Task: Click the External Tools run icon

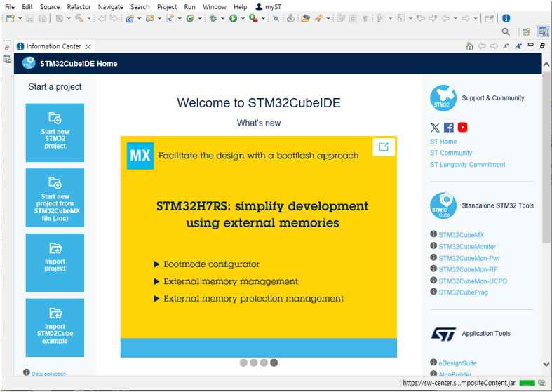Action: point(253,18)
